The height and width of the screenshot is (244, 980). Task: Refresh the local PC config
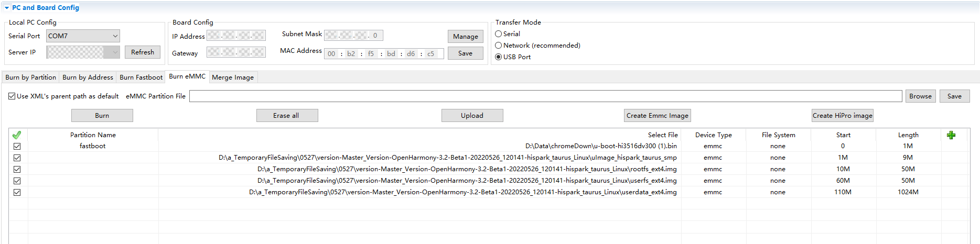[x=143, y=52]
